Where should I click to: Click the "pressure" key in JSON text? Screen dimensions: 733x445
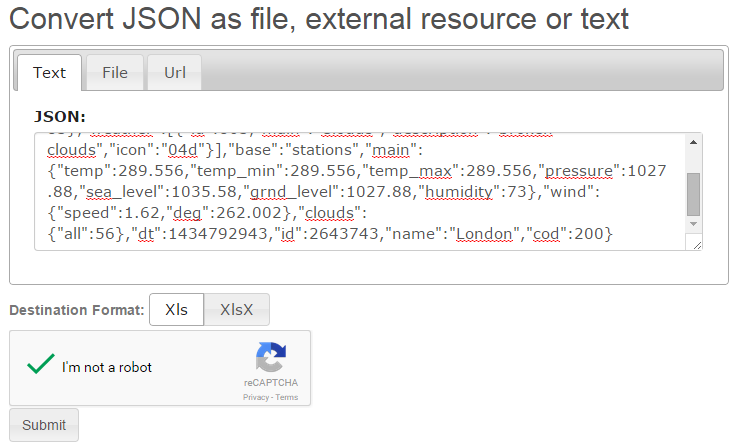[579, 171]
